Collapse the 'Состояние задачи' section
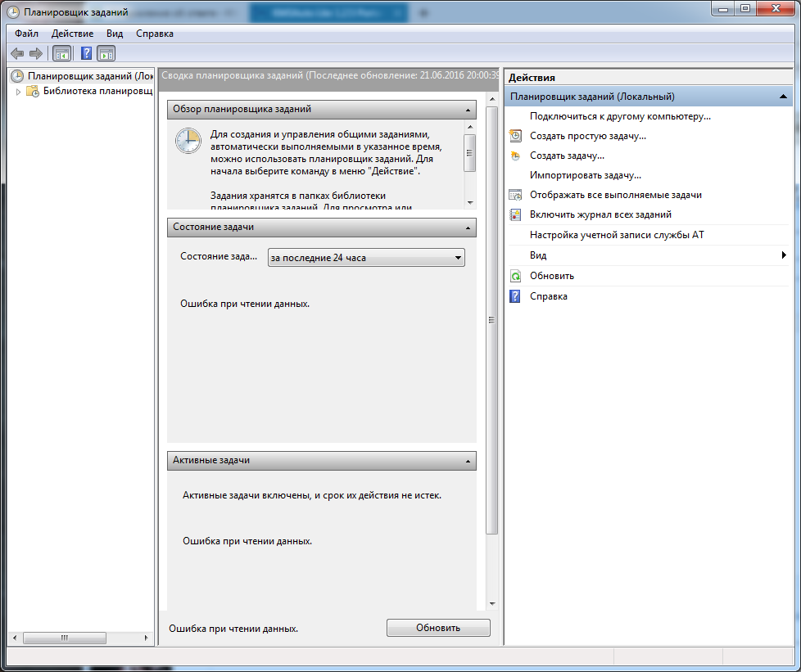 [x=468, y=227]
